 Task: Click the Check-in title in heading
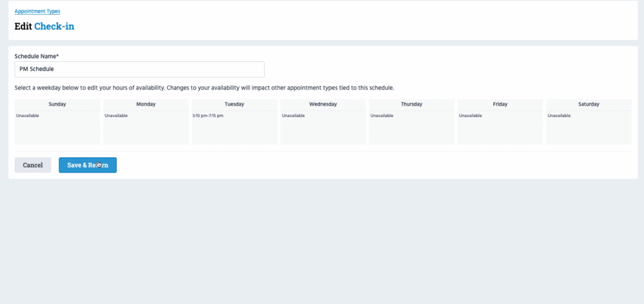[55, 26]
